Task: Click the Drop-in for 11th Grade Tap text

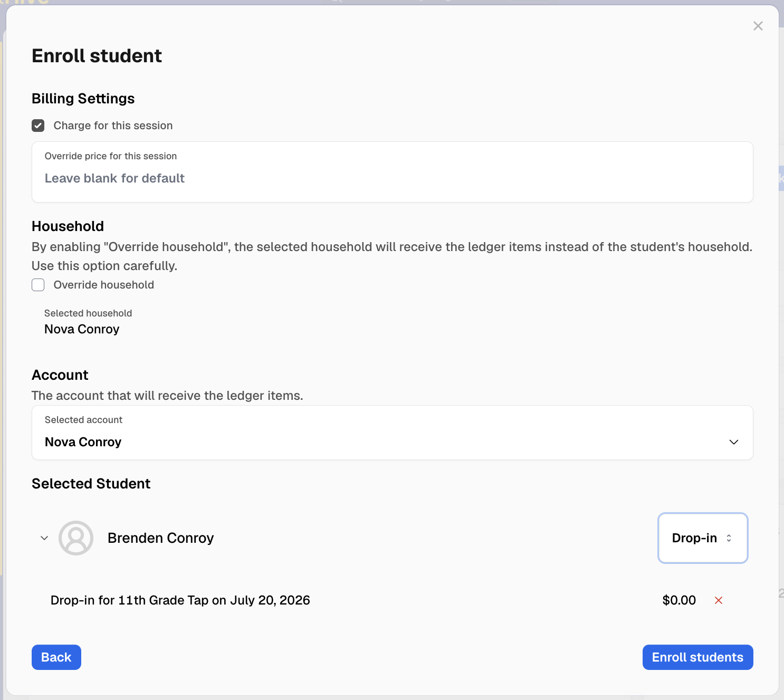Action: 180,600
